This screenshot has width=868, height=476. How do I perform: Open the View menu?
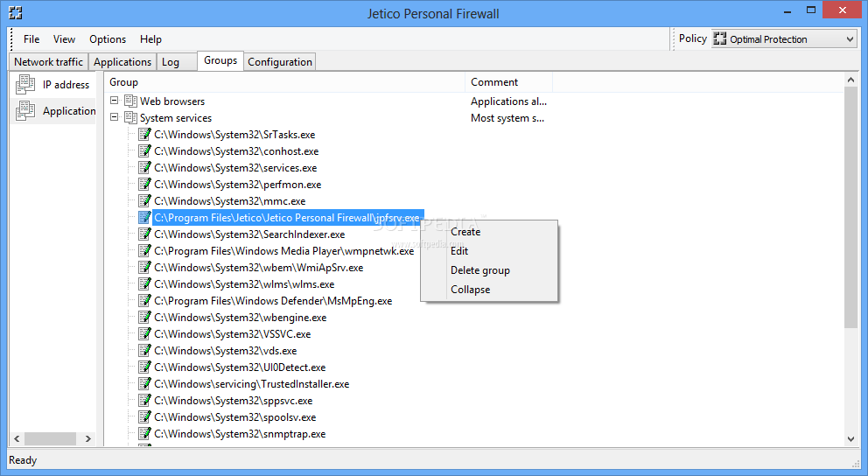[64, 39]
